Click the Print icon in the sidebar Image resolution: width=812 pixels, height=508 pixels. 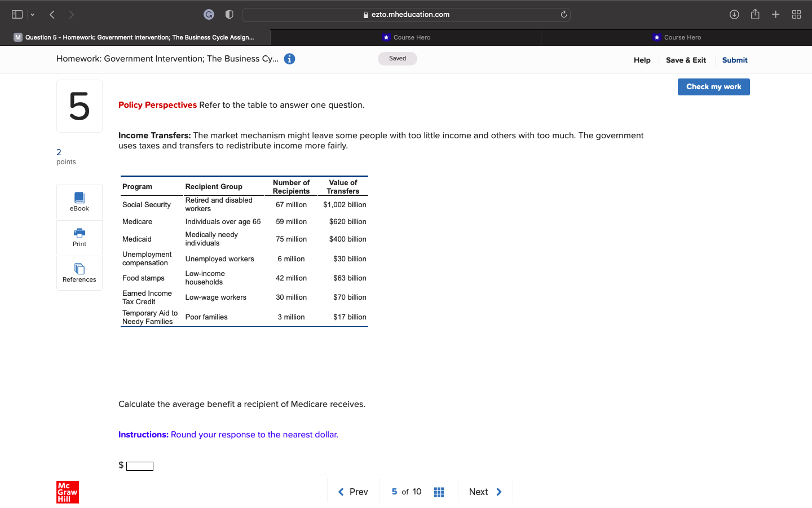[x=79, y=237]
